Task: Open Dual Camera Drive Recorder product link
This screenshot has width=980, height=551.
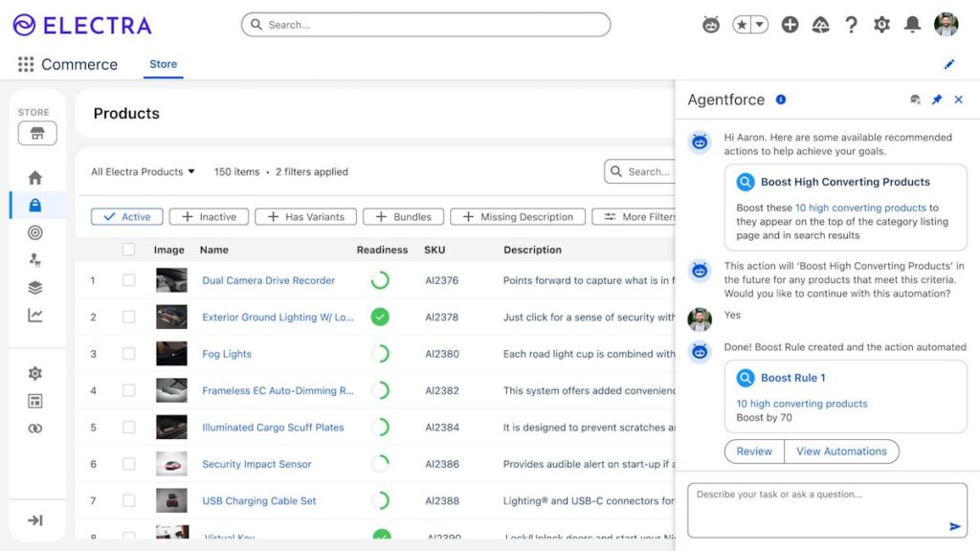Action: click(x=269, y=280)
